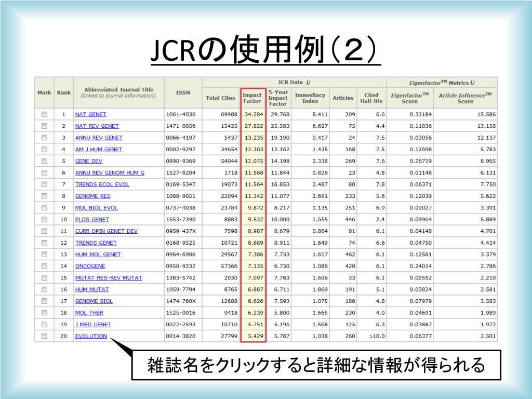Click the MUTAT RES-REV MUTAT link
Image resolution: width=532 pixels, height=399 pixels.
pos(109,277)
